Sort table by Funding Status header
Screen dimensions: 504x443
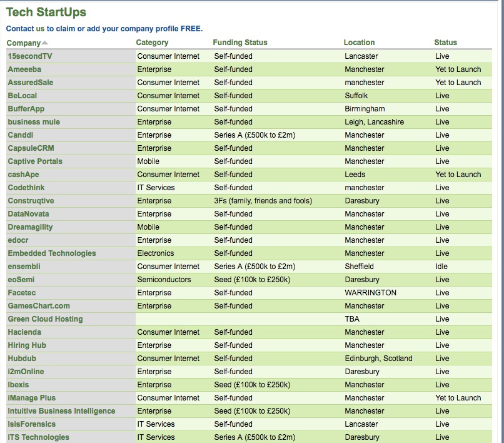239,43
